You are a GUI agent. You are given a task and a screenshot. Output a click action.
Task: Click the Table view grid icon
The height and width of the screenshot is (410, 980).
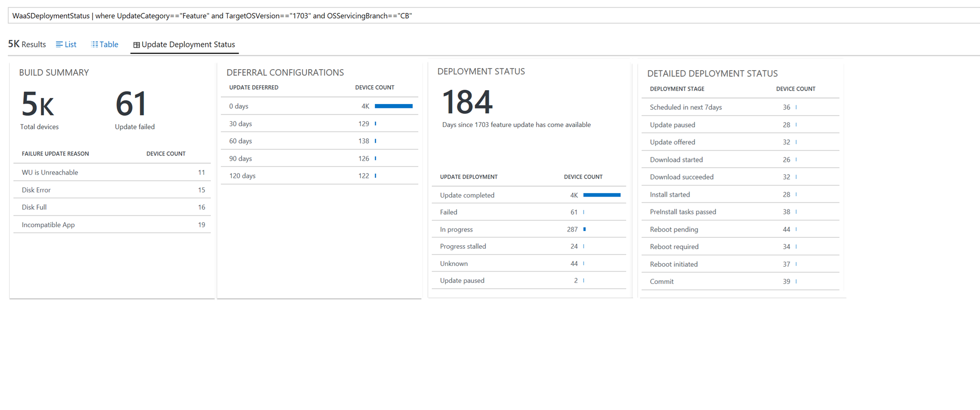click(x=95, y=45)
